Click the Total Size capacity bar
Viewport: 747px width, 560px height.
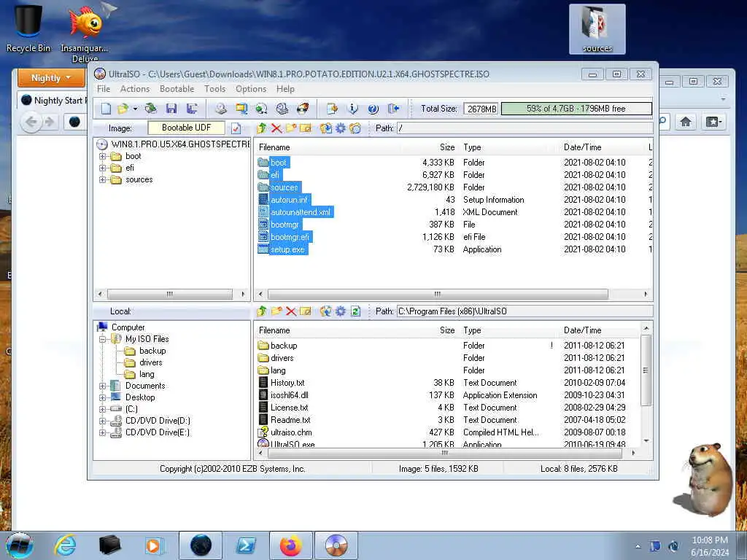[x=576, y=109]
